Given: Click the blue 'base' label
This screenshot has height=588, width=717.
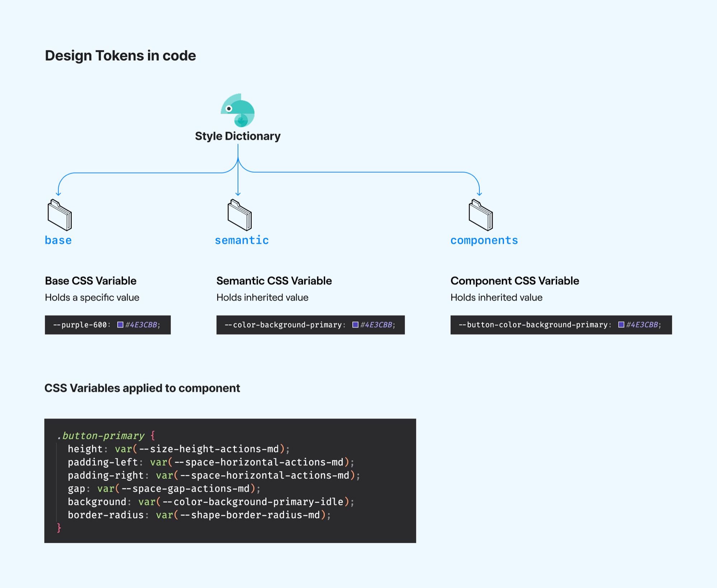Looking at the screenshot, I should coord(58,240).
